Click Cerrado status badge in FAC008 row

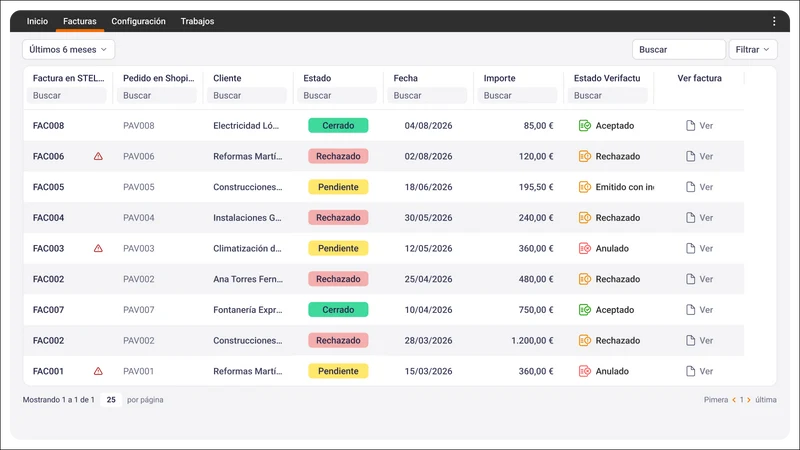pos(338,126)
